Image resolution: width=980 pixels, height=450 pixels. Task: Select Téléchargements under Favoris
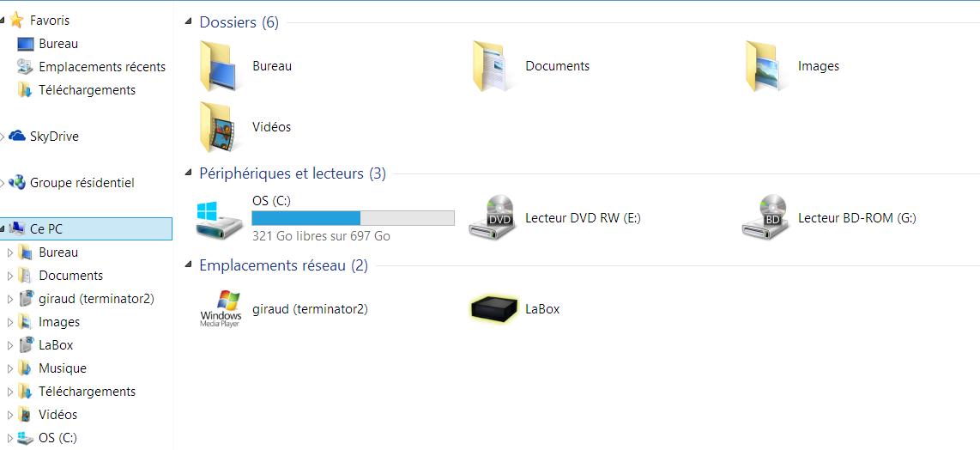coord(87,90)
